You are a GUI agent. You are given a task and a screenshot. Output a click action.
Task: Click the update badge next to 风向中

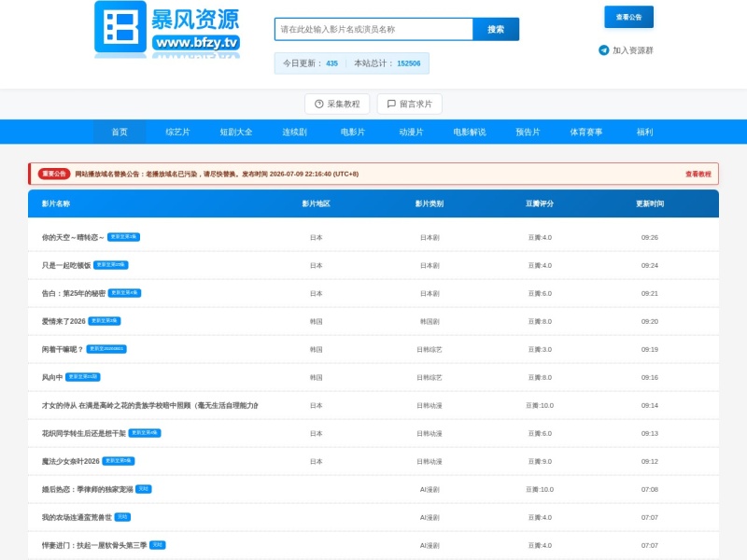(x=83, y=377)
